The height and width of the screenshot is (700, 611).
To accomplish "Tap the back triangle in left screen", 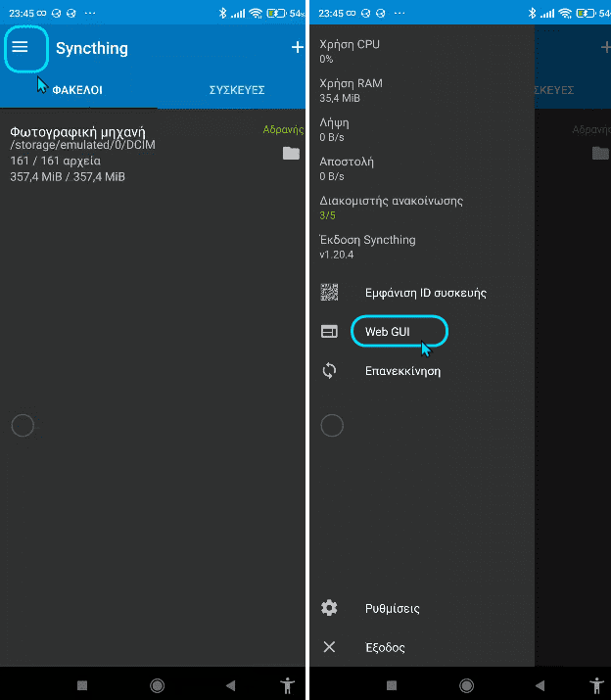I will click(x=230, y=685).
